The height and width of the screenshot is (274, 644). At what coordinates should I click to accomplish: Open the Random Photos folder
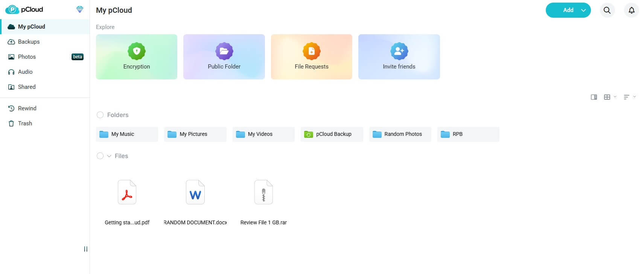(400, 134)
